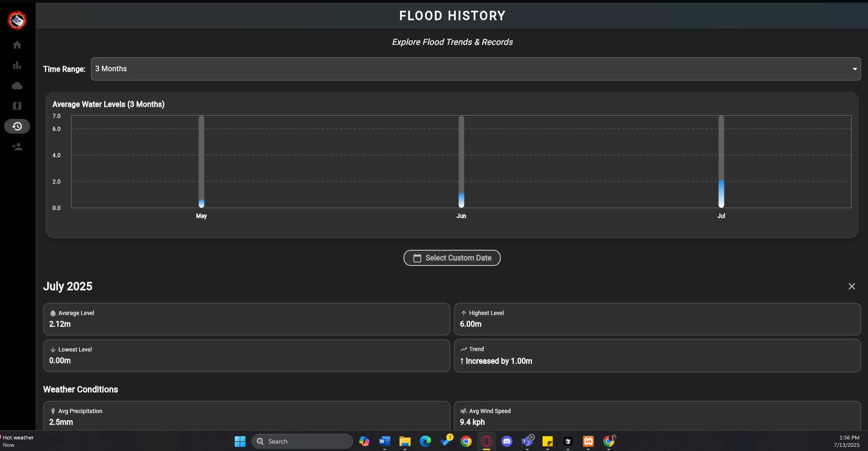Screen dimensions: 868x451
Task: Open the map page in the sidebar
Action: (17, 106)
